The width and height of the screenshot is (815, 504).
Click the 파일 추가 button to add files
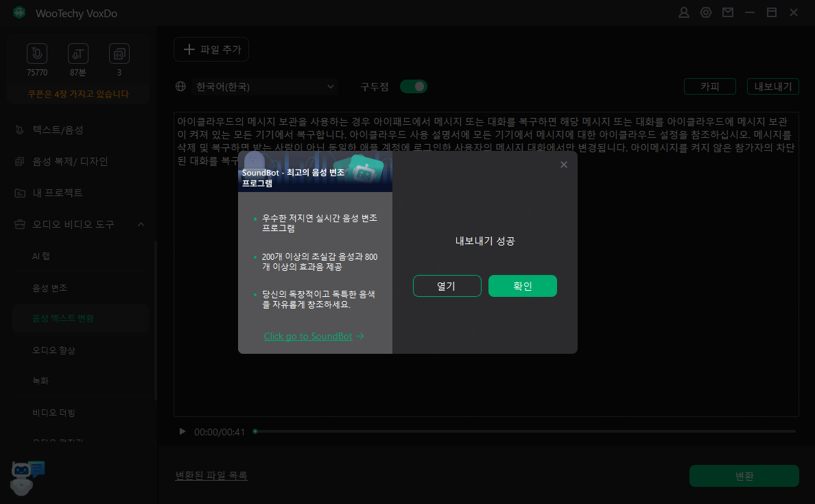(211, 49)
